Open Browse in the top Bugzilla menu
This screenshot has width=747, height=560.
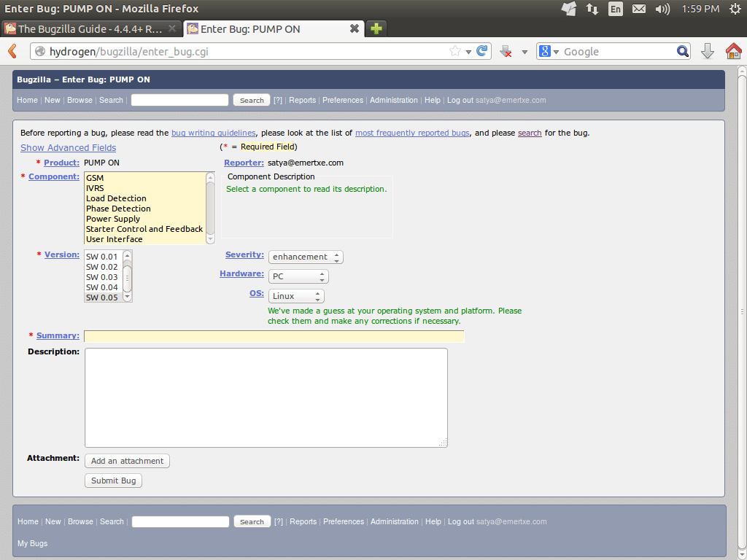point(80,100)
